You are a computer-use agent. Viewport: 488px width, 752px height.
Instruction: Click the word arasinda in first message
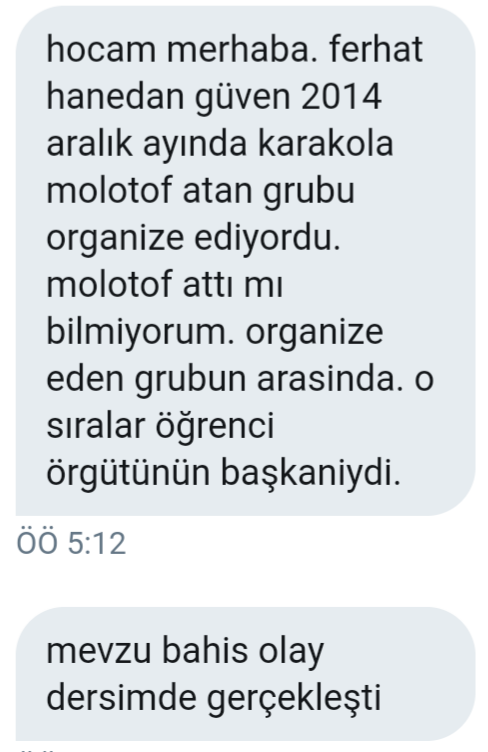click(x=330, y=378)
